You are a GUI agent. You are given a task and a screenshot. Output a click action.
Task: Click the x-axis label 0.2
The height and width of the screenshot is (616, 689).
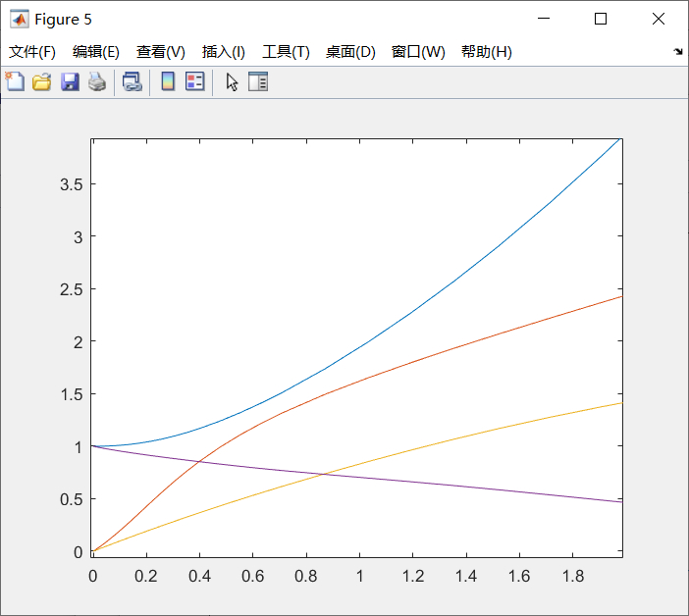146,576
